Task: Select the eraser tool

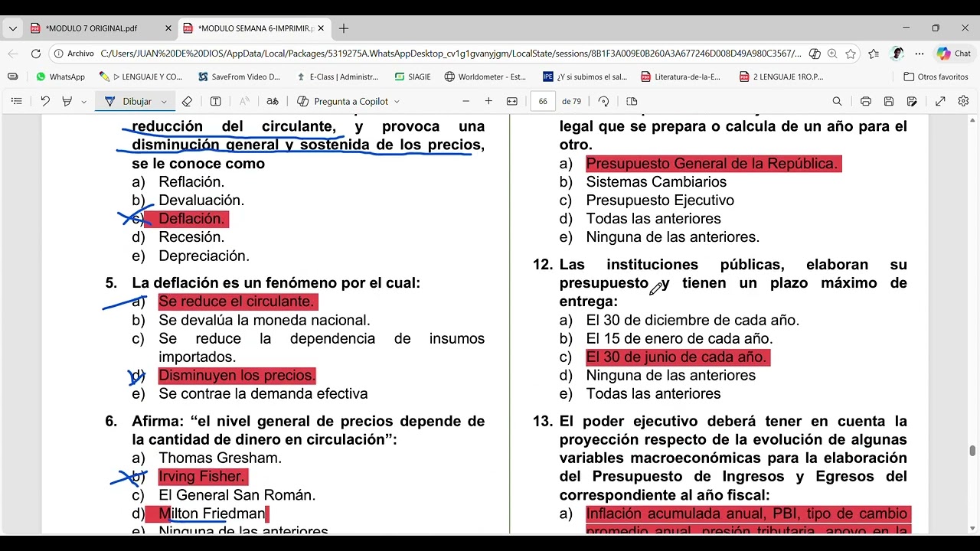Action: pyautogui.click(x=187, y=101)
